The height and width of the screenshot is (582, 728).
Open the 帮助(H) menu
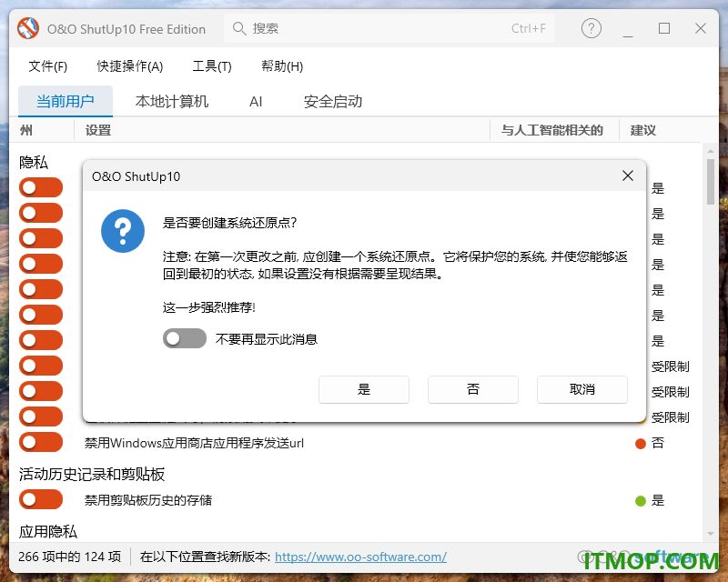tap(282, 66)
